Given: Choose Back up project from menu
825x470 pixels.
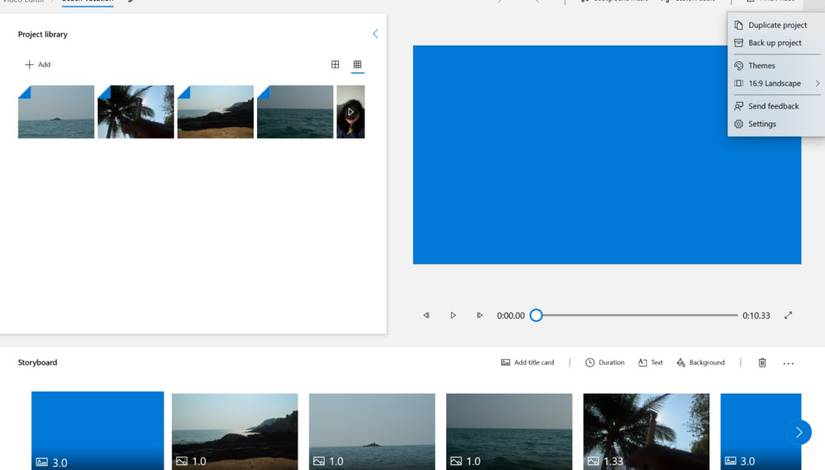Looking at the screenshot, I should [x=776, y=43].
